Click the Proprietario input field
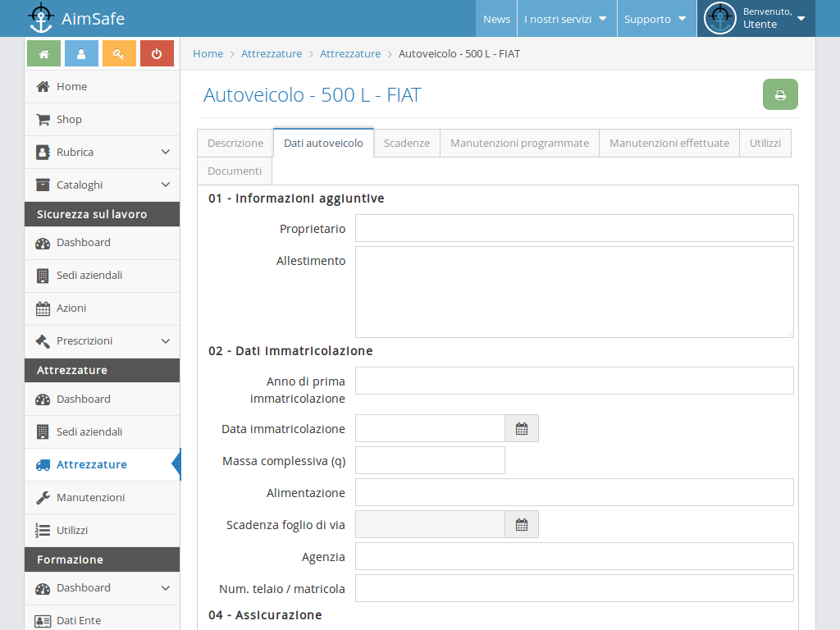The image size is (840, 630). coord(574,228)
